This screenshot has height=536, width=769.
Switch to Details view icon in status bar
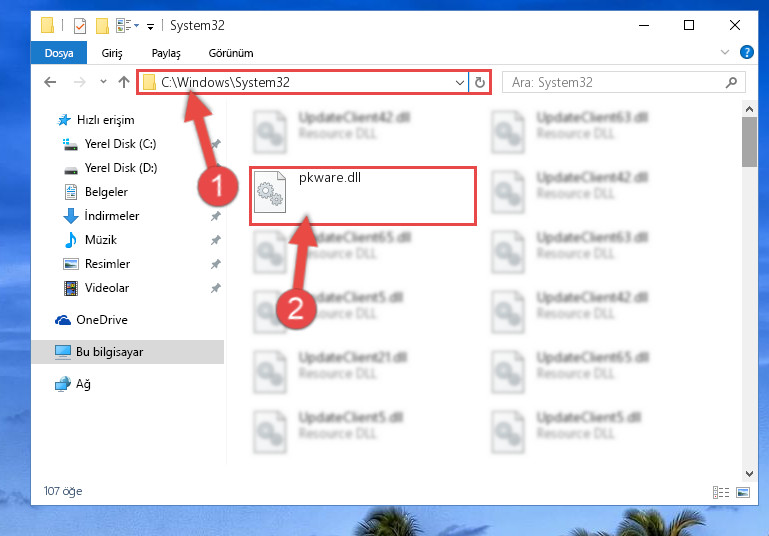click(x=720, y=492)
